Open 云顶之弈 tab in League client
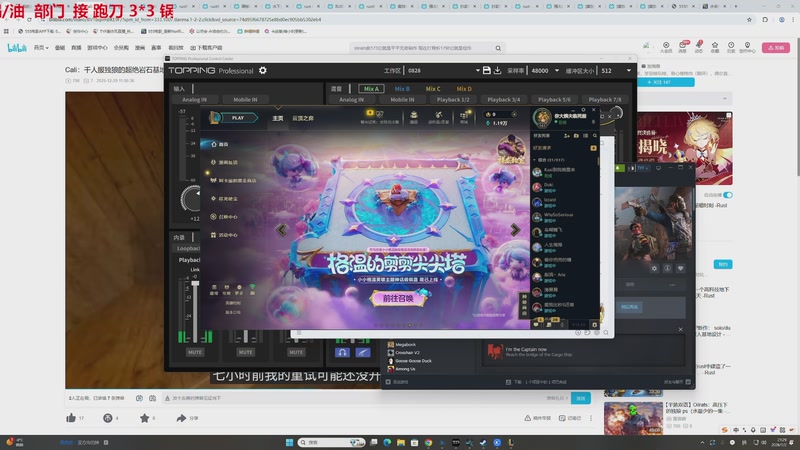The width and height of the screenshot is (800, 450). point(303,118)
